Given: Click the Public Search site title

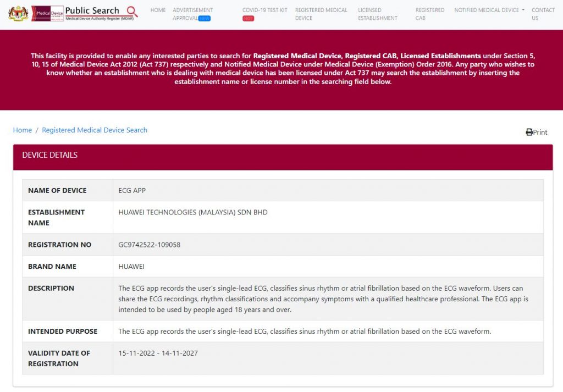Looking at the screenshot, I should point(92,10).
